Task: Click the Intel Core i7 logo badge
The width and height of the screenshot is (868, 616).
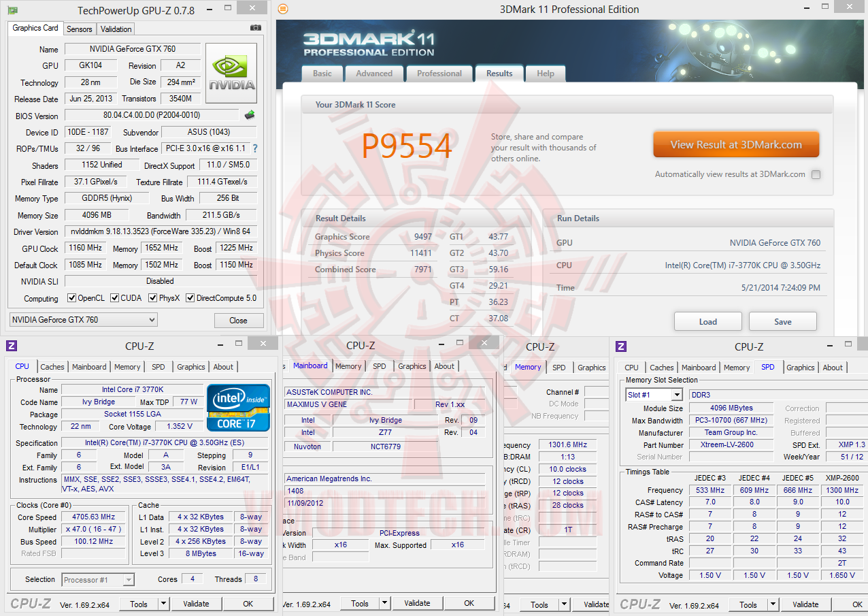Action: 238,408
